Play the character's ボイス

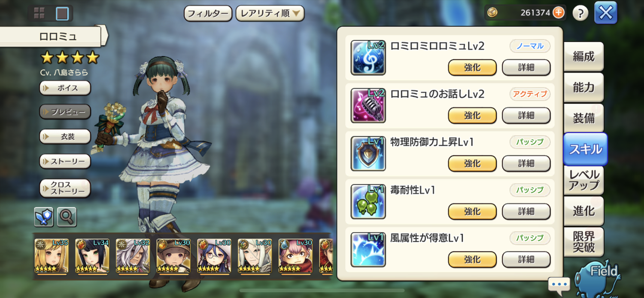pos(65,88)
